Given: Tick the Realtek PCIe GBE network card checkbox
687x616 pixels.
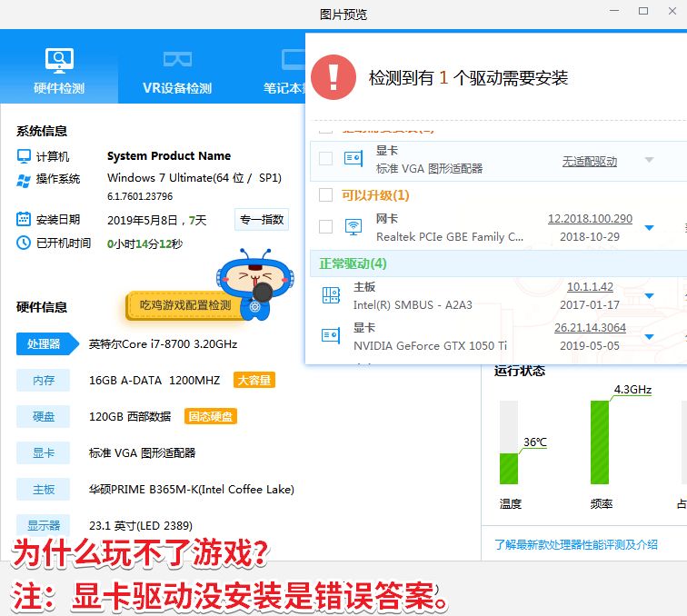Looking at the screenshot, I should tap(325, 226).
